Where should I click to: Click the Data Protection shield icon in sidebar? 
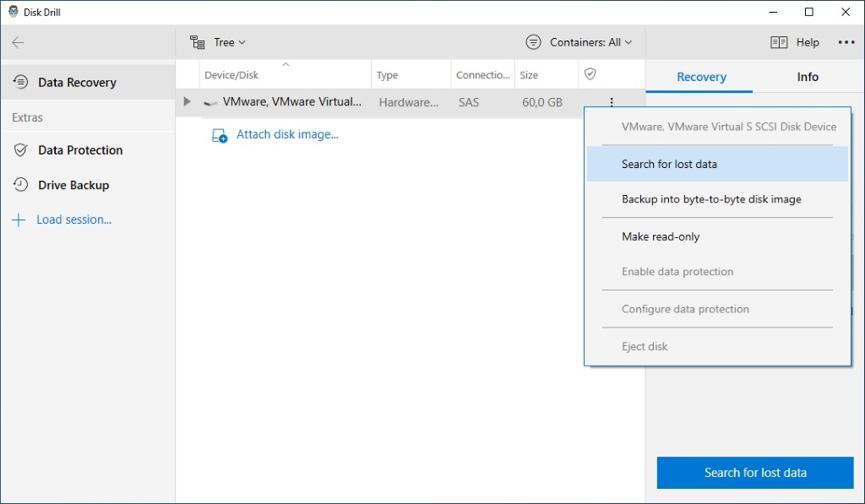20,150
